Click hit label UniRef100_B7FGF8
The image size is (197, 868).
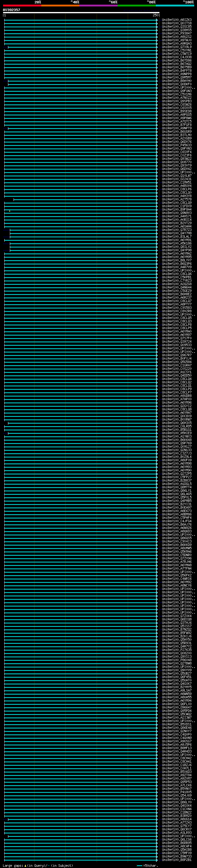[x=177, y=125]
